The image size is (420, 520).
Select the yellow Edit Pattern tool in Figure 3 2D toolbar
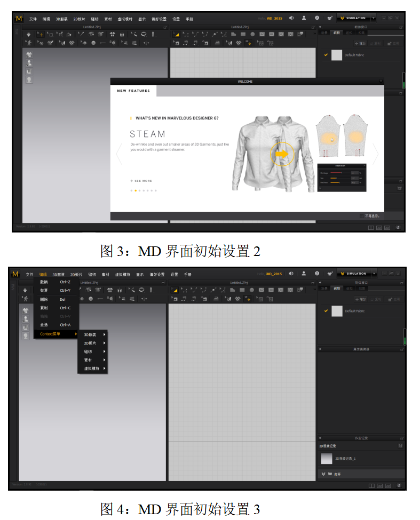(176, 34)
